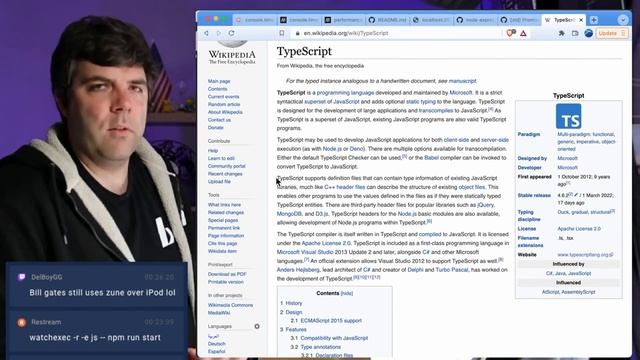This screenshot has width=640, height=360.
Task: Open the Brave Rewards triangle icon
Action: (x=523, y=33)
